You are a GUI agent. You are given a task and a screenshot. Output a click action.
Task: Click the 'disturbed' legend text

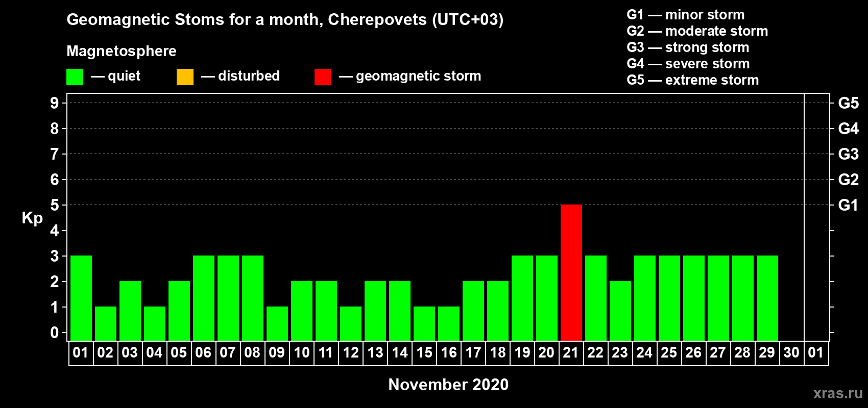pos(249,76)
